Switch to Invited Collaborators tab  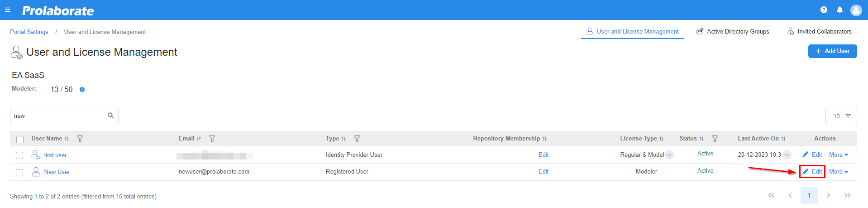pos(820,31)
